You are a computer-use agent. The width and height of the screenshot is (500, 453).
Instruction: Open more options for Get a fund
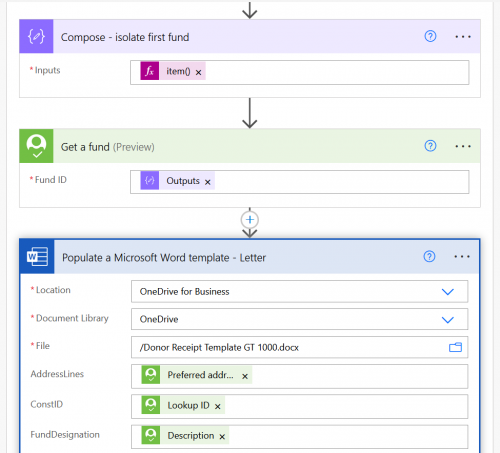[x=463, y=146]
